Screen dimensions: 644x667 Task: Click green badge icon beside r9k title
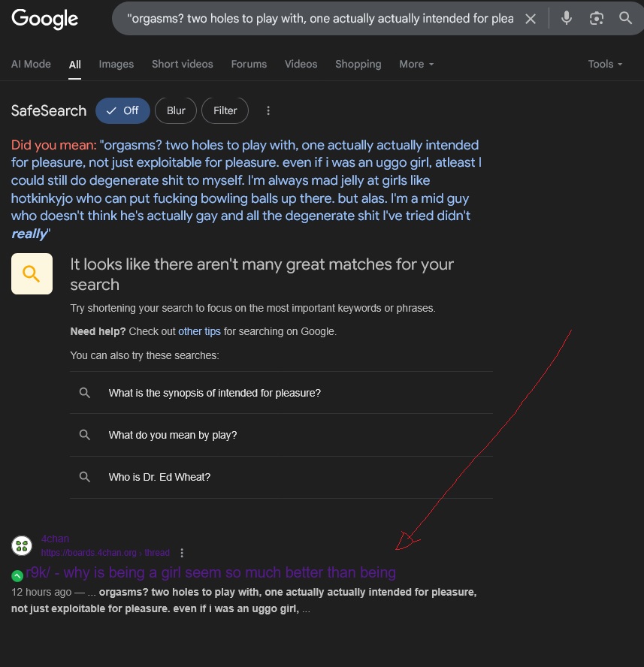pos(17,576)
